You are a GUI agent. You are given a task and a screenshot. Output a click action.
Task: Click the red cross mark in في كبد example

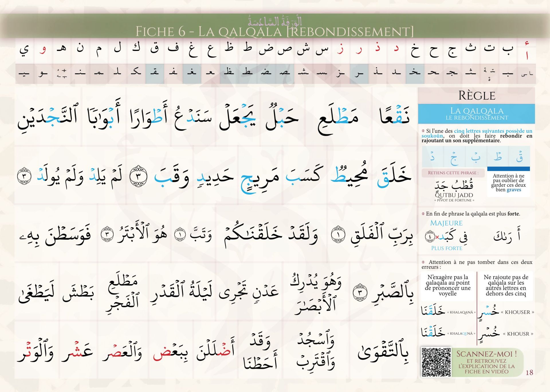pos(437,237)
